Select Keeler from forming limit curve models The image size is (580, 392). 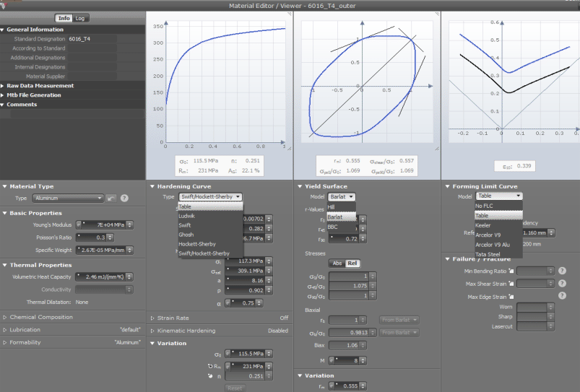pos(483,225)
